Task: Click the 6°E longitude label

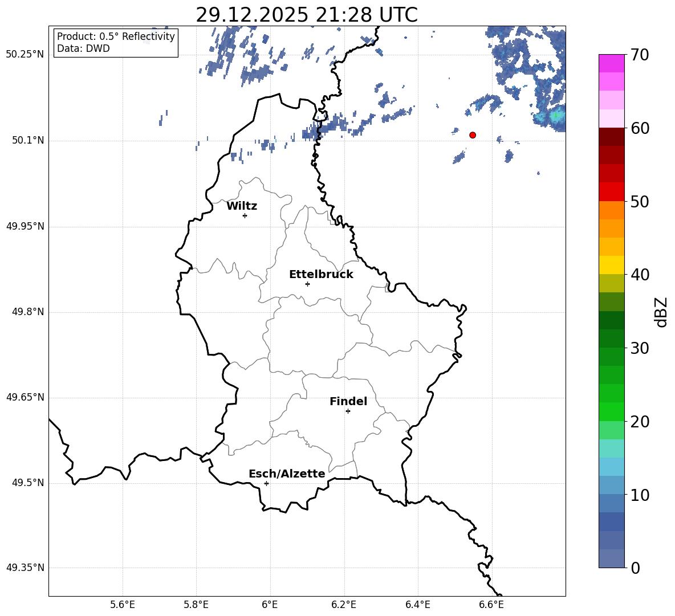Action: tap(270, 605)
